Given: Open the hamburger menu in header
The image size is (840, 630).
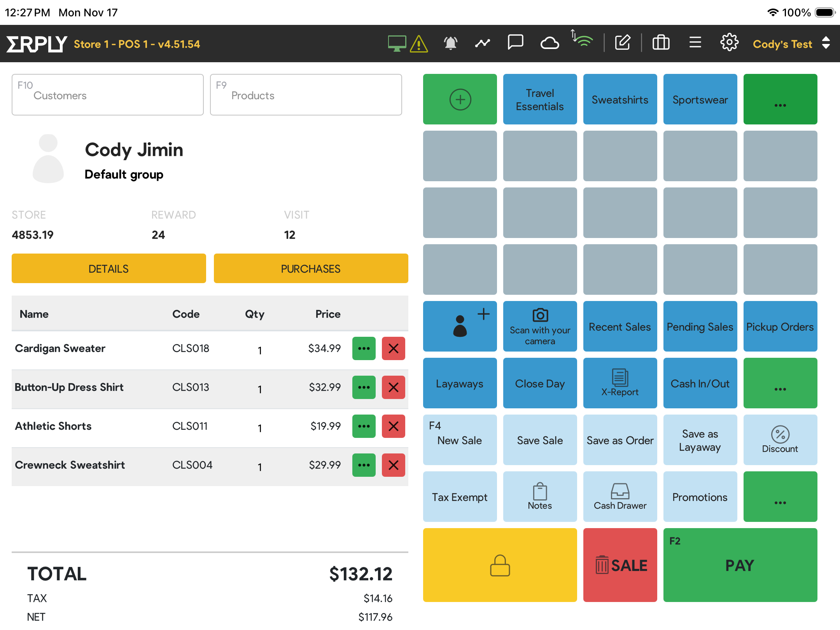Looking at the screenshot, I should 695,43.
